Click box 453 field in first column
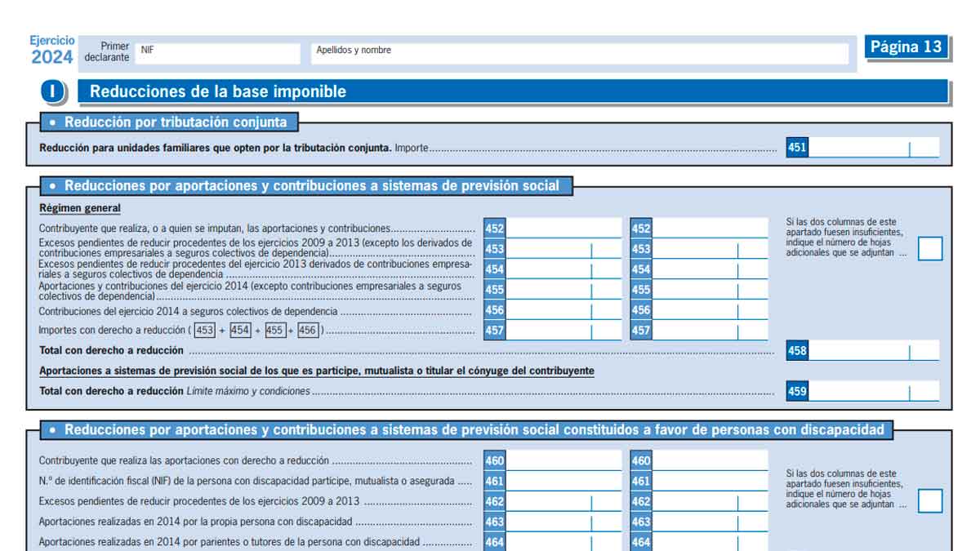The image size is (980, 551). [x=564, y=249]
